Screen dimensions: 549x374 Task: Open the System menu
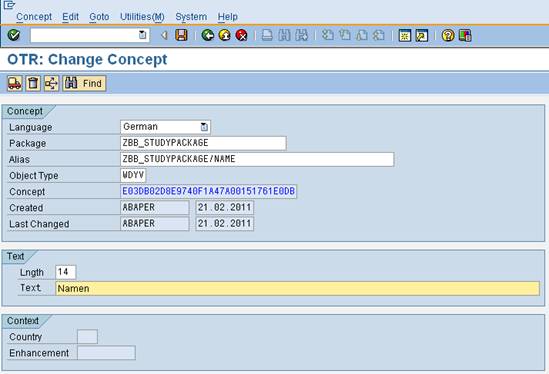pyautogui.click(x=191, y=16)
